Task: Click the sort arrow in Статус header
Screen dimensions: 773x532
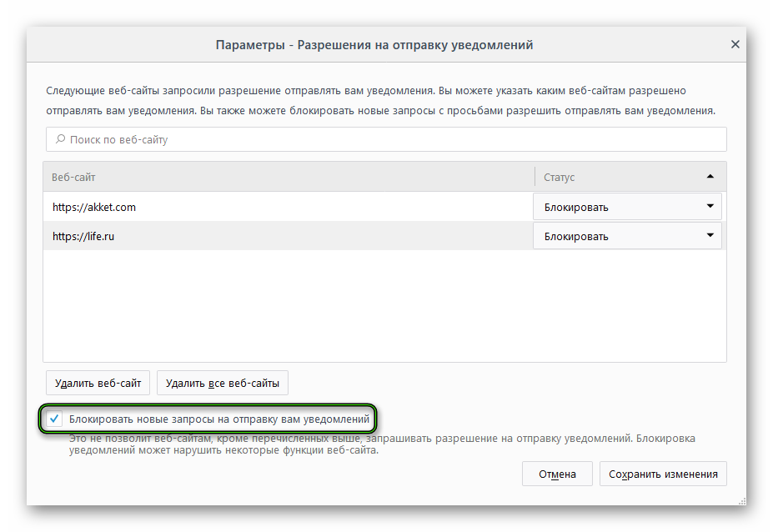Action: click(x=710, y=177)
